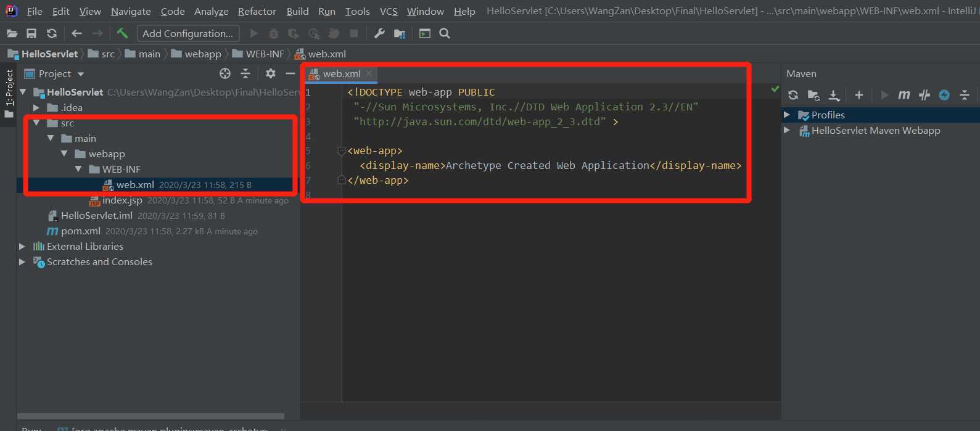Collapse the main folder
This screenshot has height=431, width=980.
tap(51, 138)
